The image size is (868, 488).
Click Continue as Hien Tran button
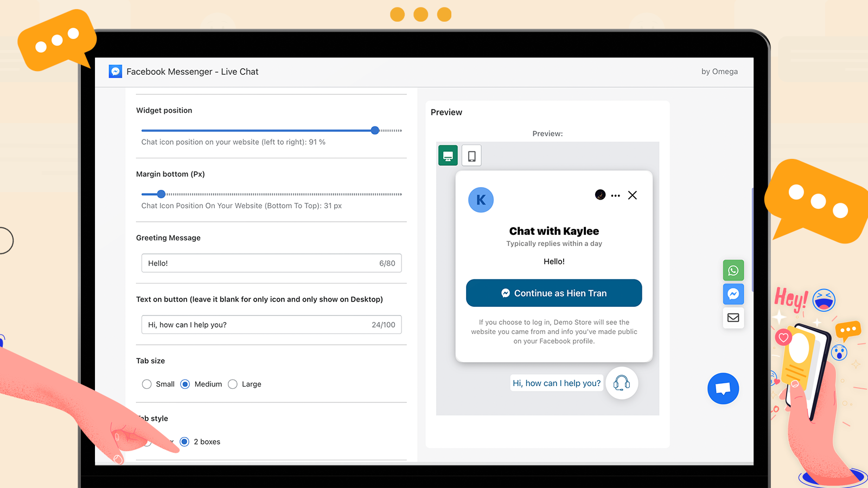click(x=554, y=293)
